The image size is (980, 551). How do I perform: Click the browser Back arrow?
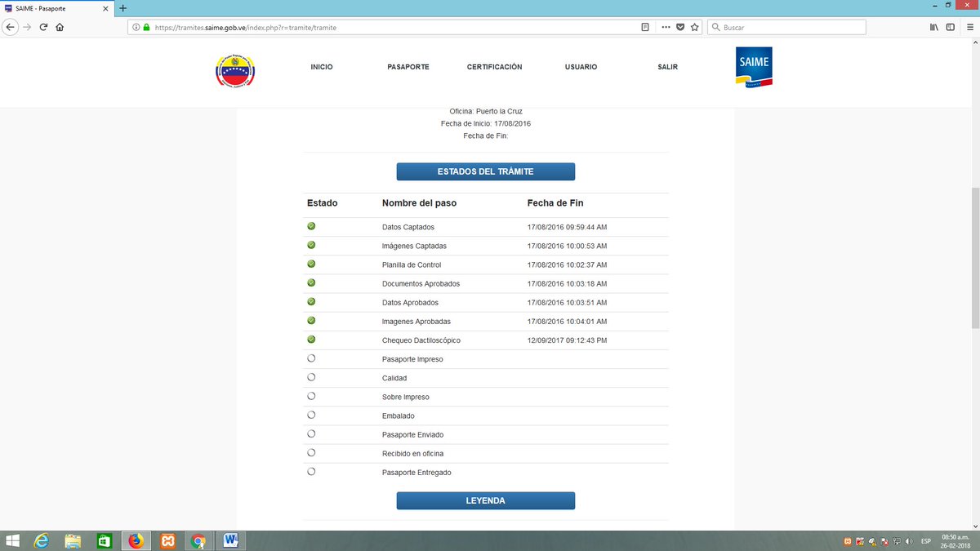pyautogui.click(x=10, y=27)
